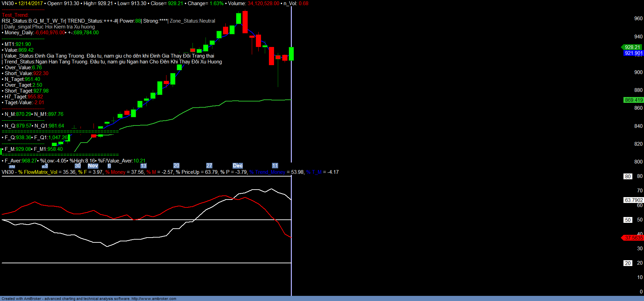
Task: Click the Dec month marker on date axis
Action: [x=237, y=166]
